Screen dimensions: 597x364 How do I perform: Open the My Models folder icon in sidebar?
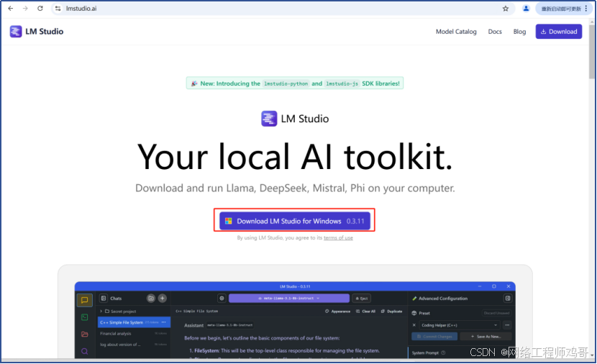(85, 334)
